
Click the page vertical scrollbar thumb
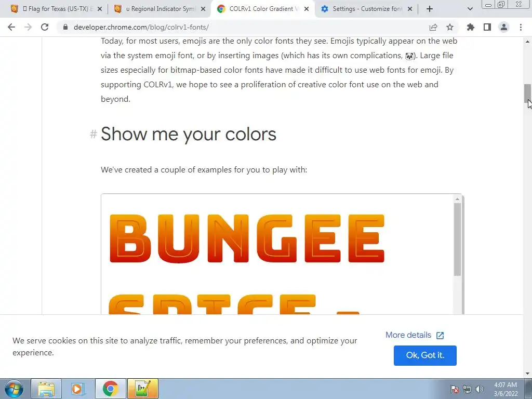[x=527, y=94]
